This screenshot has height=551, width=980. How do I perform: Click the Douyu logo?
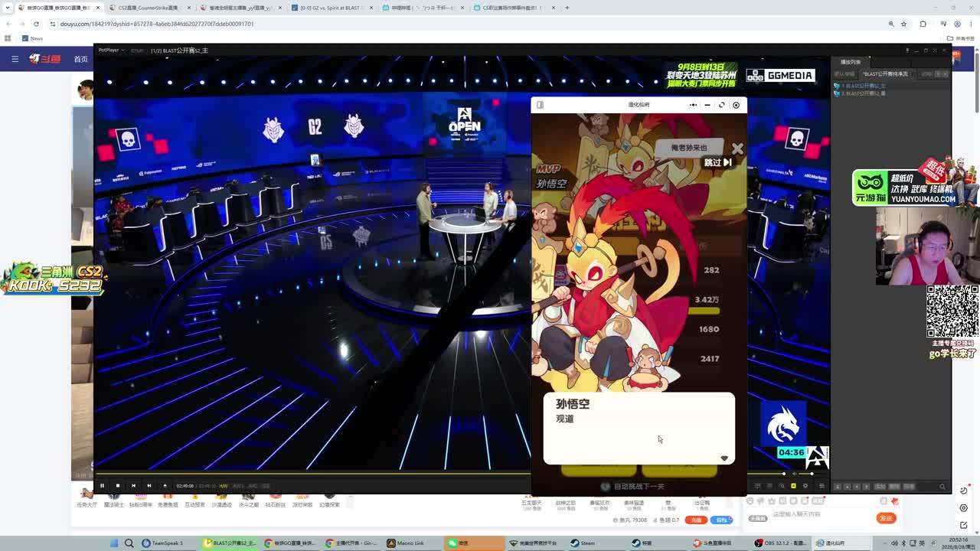pyautogui.click(x=45, y=59)
